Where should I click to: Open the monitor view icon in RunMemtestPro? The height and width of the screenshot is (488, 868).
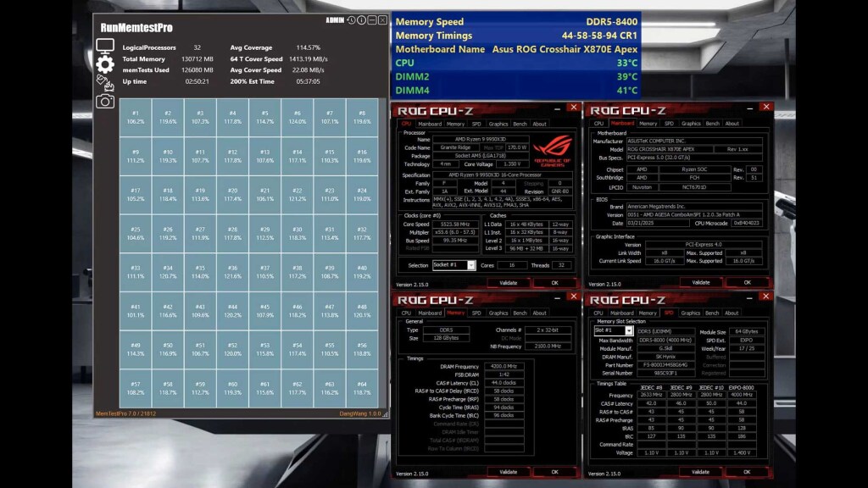tap(105, 46)
